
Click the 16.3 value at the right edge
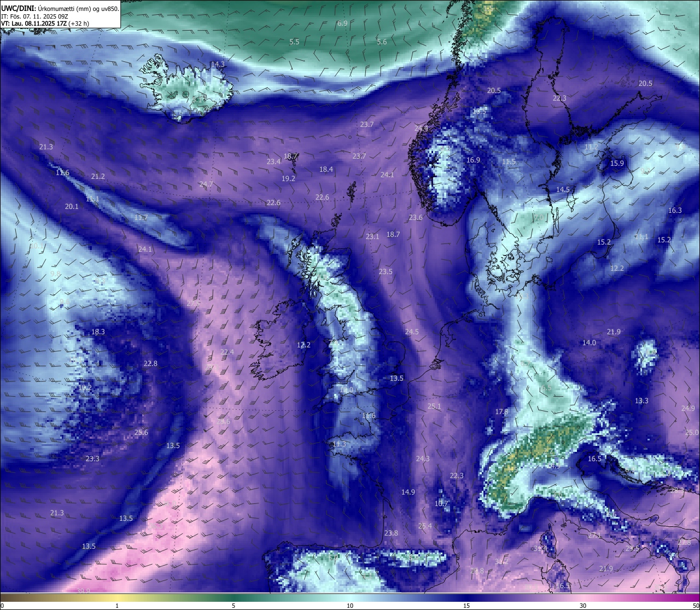pyautogui.click(x=675, y=211)
